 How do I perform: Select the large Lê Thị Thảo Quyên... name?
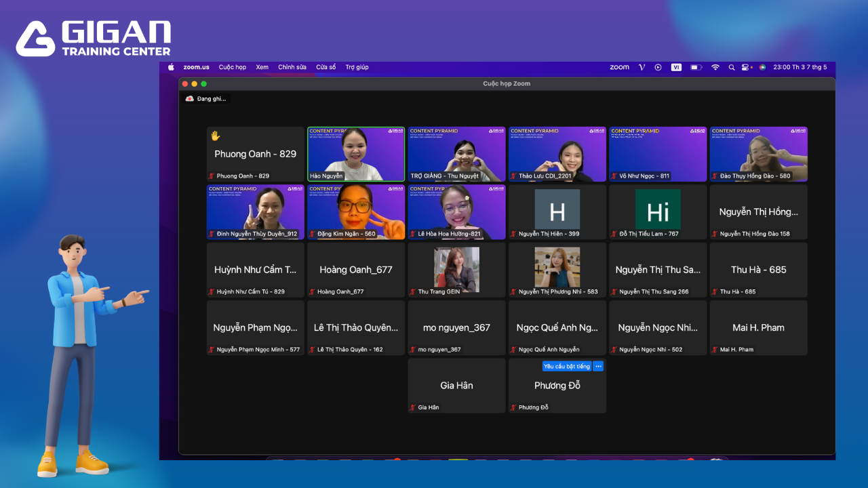356,328
